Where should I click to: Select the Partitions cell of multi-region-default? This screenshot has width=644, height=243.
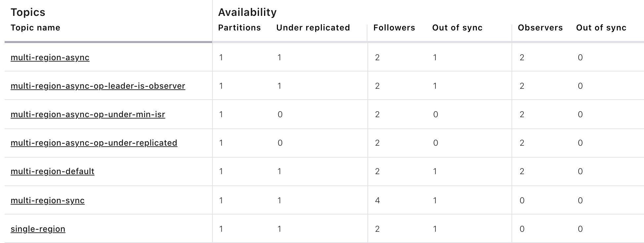point(221,171)
